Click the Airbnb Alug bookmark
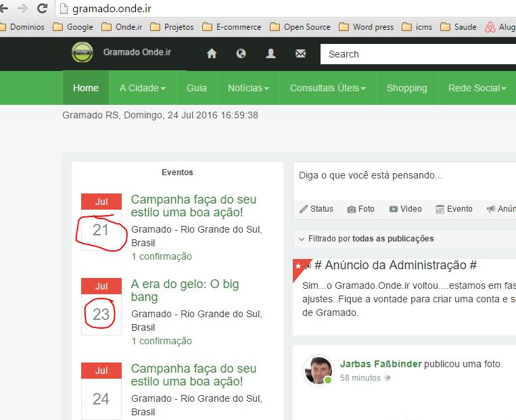 click(500, 27)
